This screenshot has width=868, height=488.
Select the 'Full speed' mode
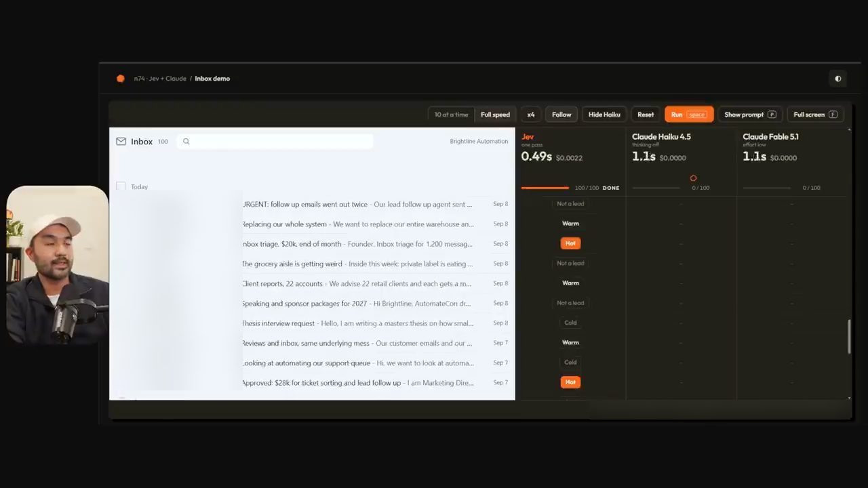pyautogui.click(x=495, y=115)
